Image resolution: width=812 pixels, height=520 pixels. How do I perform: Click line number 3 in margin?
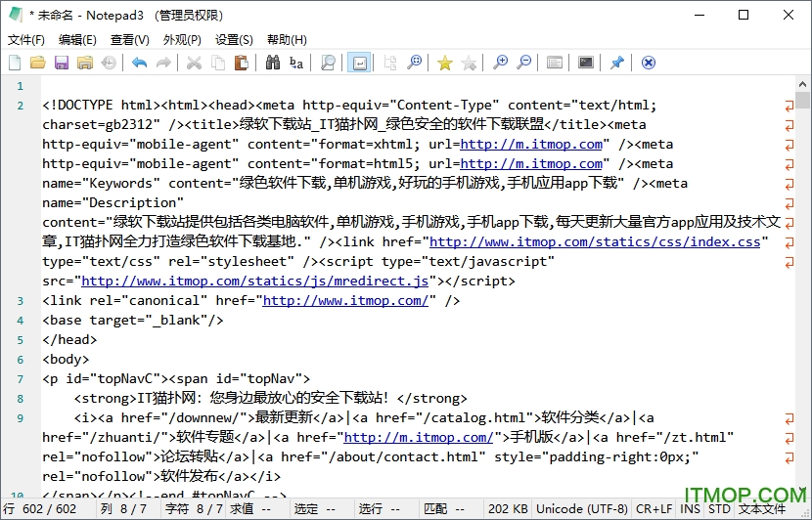(x=21, y=301)
